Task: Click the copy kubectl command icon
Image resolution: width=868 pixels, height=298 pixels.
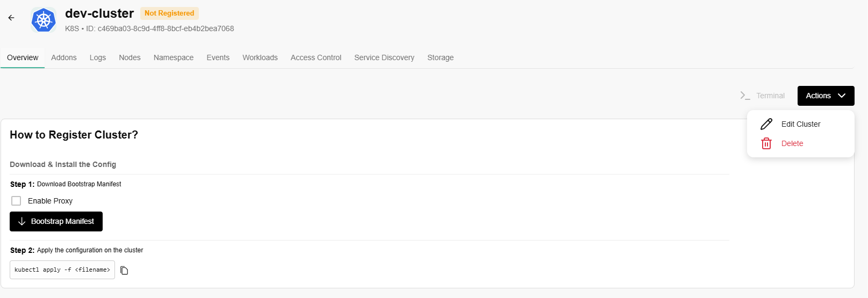Action: click(124, 271)
